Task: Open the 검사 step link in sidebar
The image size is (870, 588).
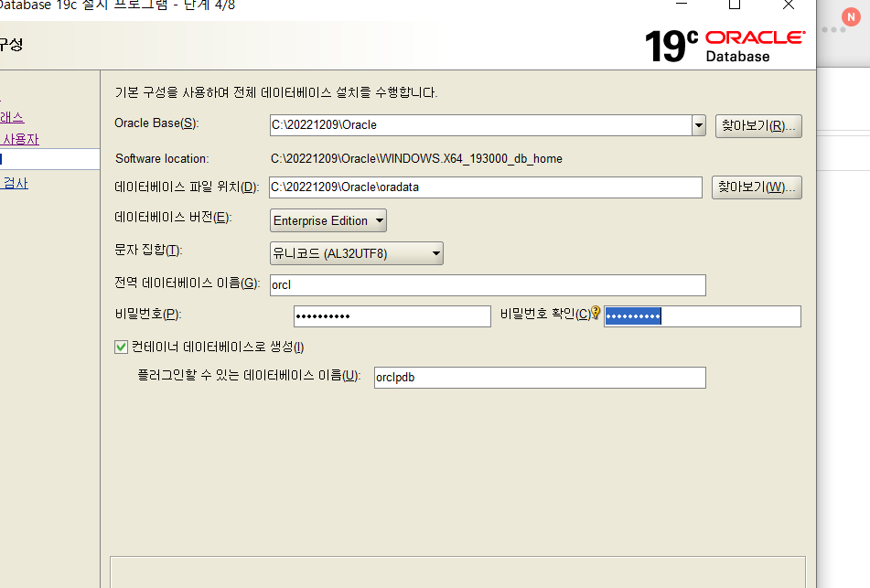Action: [x=16, y=183]
